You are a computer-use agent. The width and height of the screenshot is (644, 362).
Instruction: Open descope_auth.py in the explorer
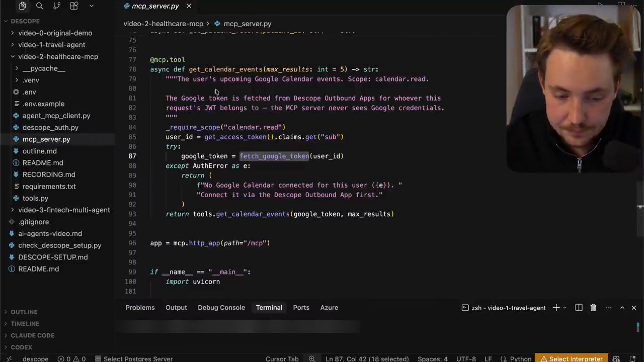coord(50,128)
